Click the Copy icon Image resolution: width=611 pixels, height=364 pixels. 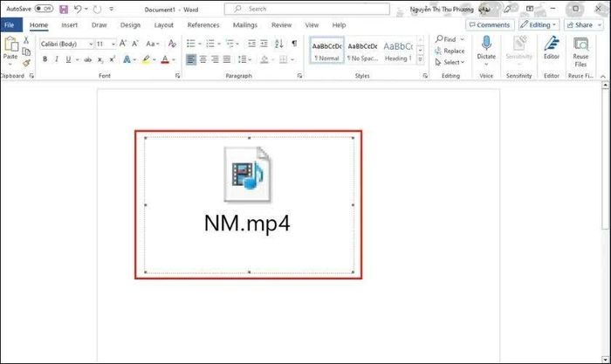click(x=26, y=52)
